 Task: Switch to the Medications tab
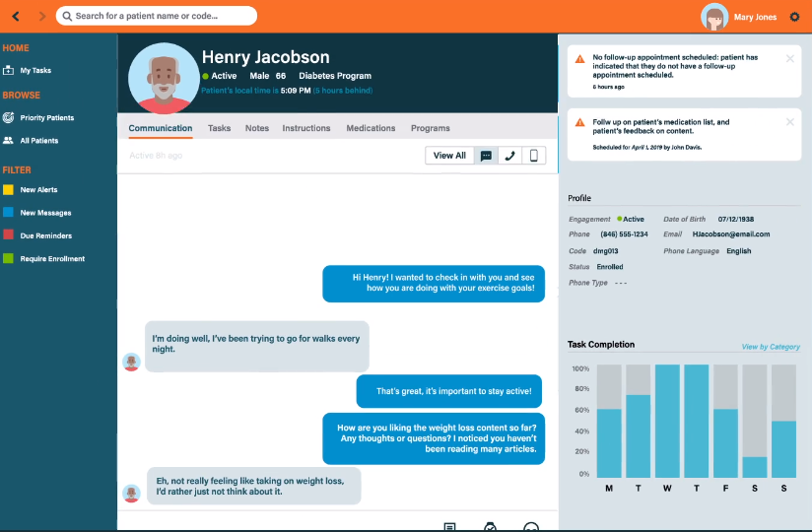[371, 128]
